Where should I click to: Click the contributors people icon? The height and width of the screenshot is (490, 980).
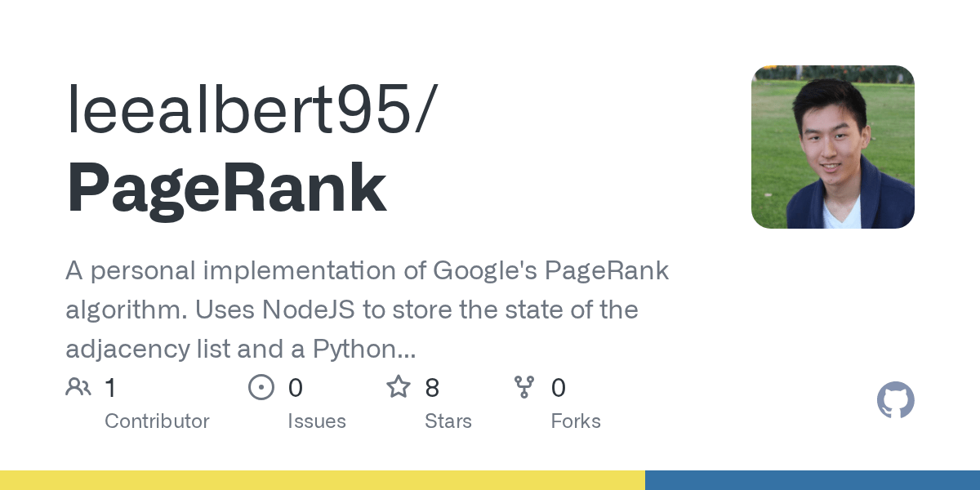tap(78, 386)
